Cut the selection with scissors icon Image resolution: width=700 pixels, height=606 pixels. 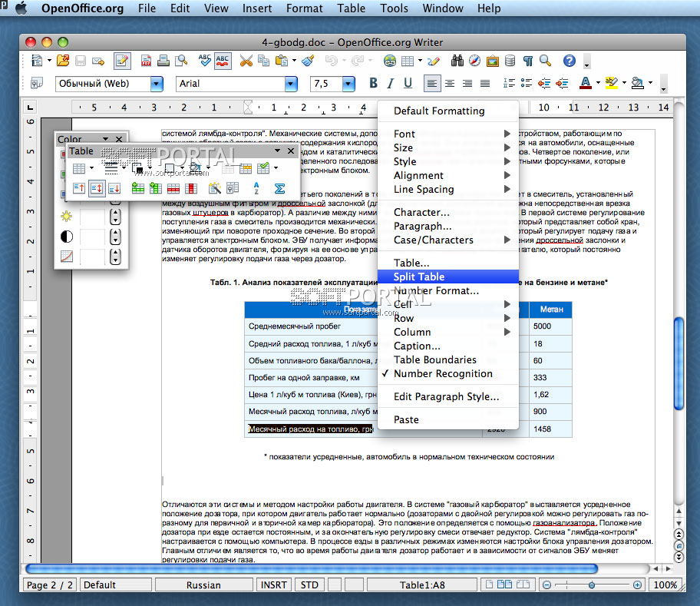click(x=246, y=61)
